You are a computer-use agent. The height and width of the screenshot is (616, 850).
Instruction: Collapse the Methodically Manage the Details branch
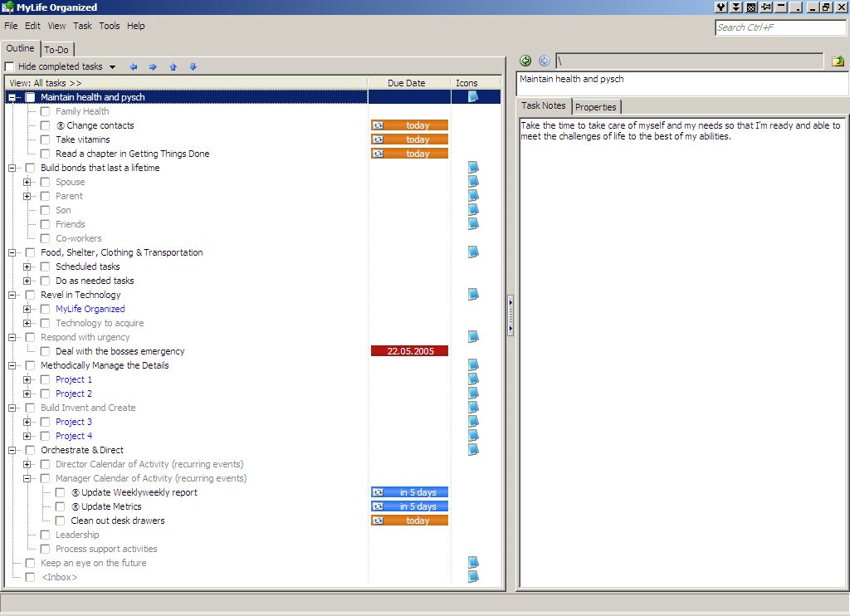click(x=12, y=365)
